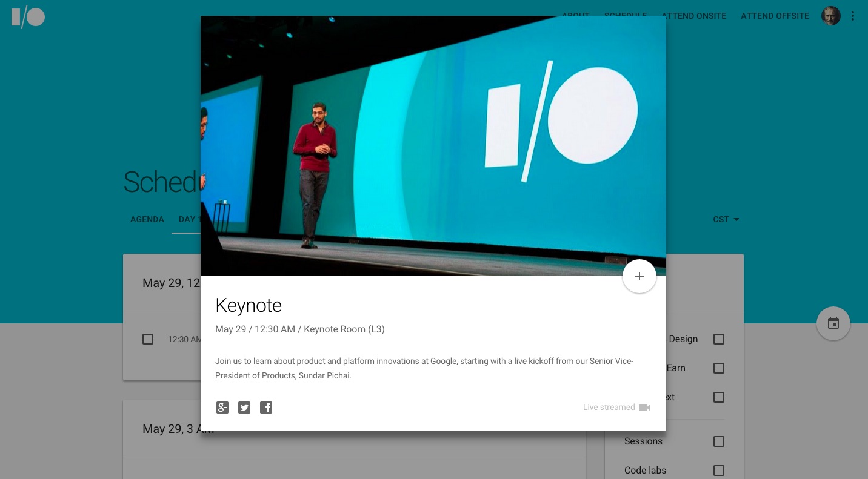This screenshot has height=479, width=868.
Task: Switch to the Agenda tab
Action: (147, 219)
